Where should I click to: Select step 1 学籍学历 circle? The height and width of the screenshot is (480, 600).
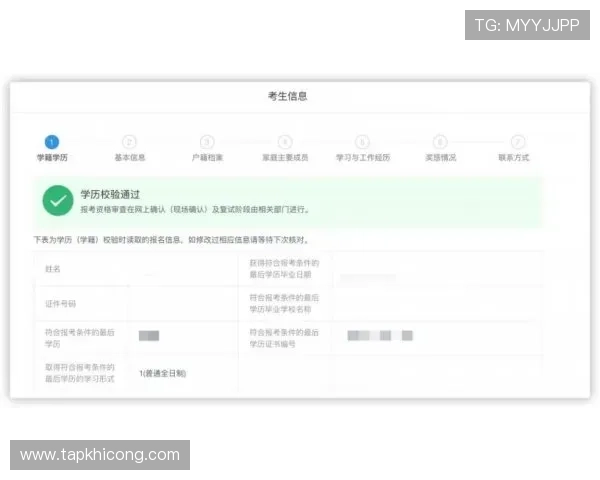[52, 142]
